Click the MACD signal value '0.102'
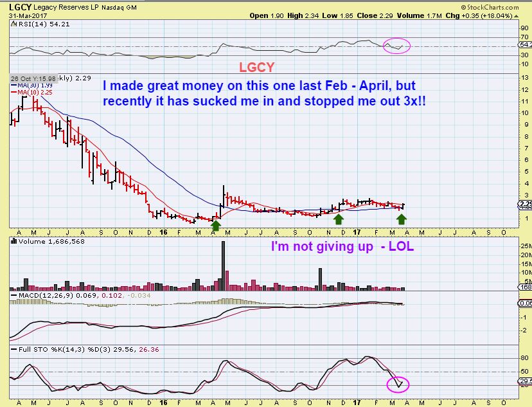532x407 pixels. pyautogui.click(x=112, y=295)
